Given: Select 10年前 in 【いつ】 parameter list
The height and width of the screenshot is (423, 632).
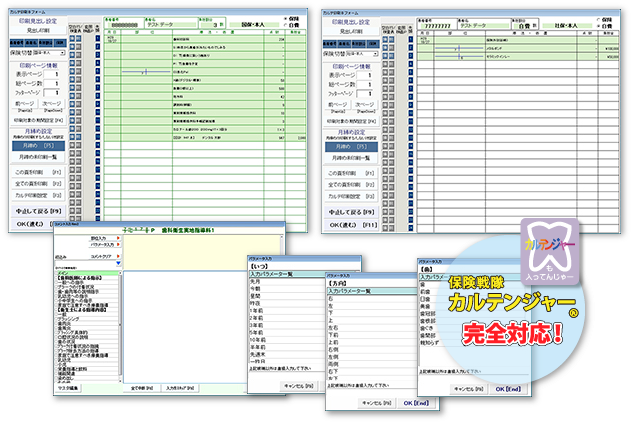Looking at the screenshot, I should (x=287, y=340).
